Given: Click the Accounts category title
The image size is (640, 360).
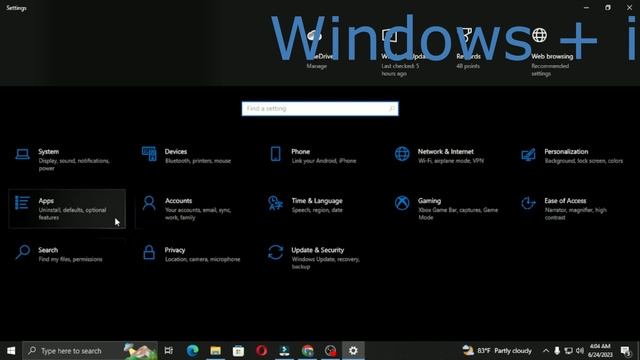Looking at the screenshot, I should point(178,201).
